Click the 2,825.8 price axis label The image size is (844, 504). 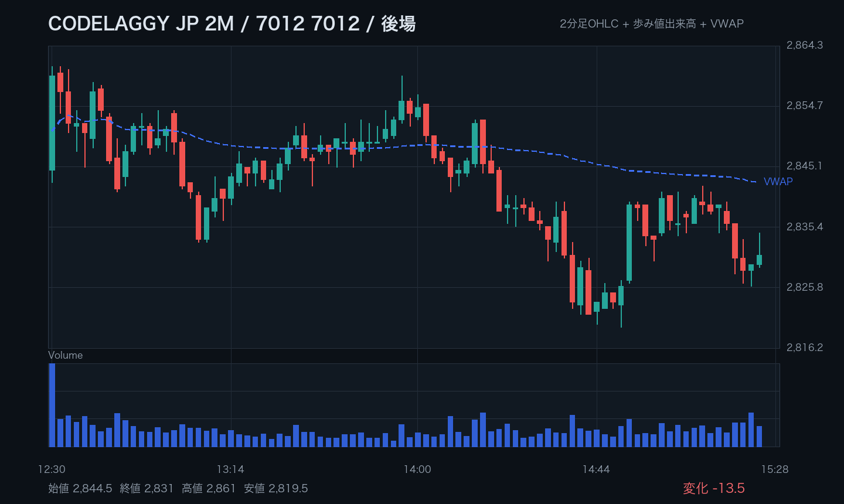click(x=805, y=287)
